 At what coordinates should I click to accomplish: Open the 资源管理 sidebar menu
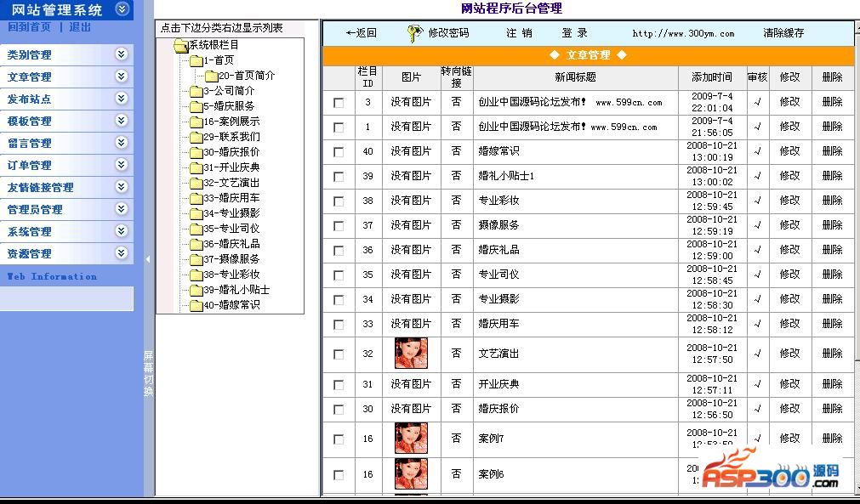(x=67, y=253)
